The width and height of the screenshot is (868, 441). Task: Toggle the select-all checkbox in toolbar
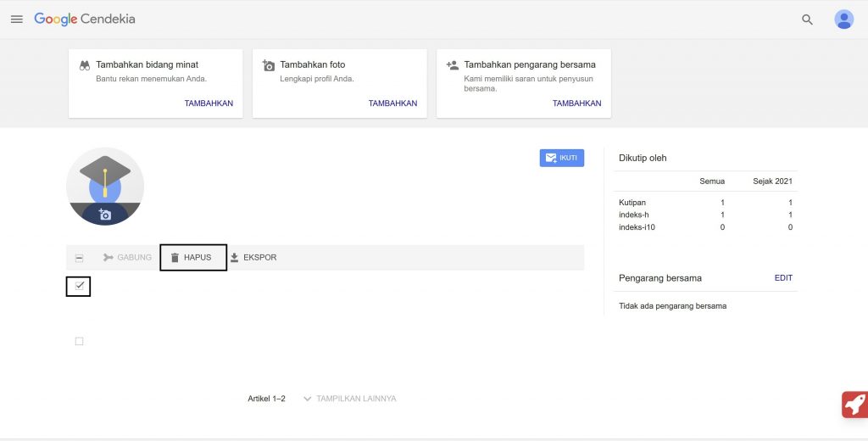tap(79, 258)
